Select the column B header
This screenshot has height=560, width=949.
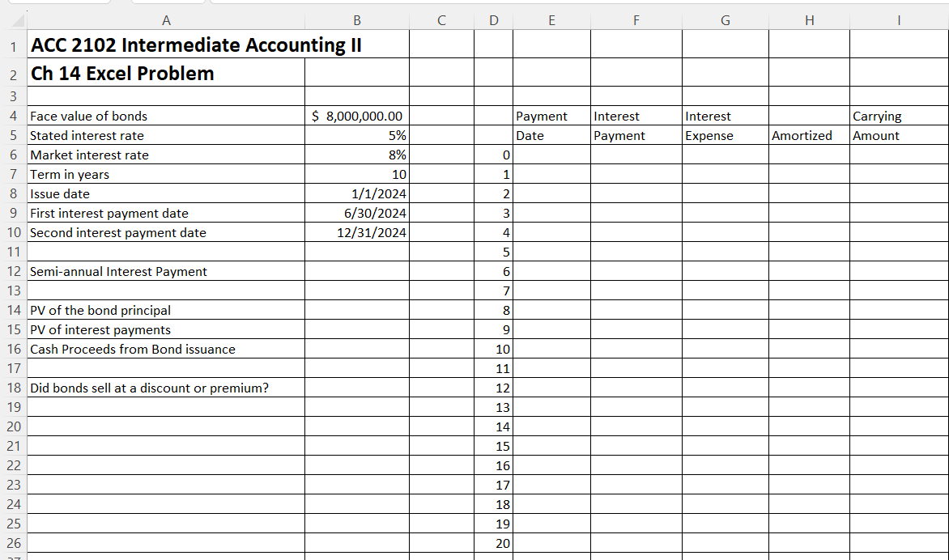point(356,19)
